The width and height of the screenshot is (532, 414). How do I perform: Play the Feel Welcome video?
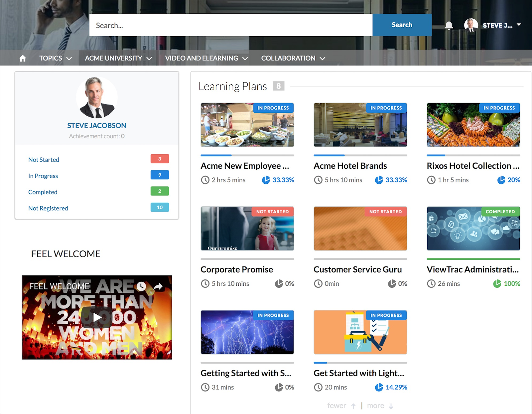(97, 317)
